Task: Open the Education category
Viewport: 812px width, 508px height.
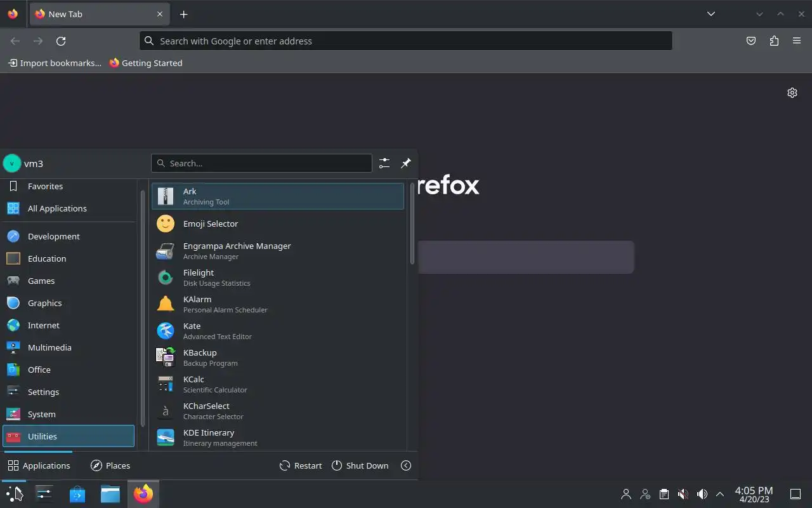Action: [x=69, y=258]
